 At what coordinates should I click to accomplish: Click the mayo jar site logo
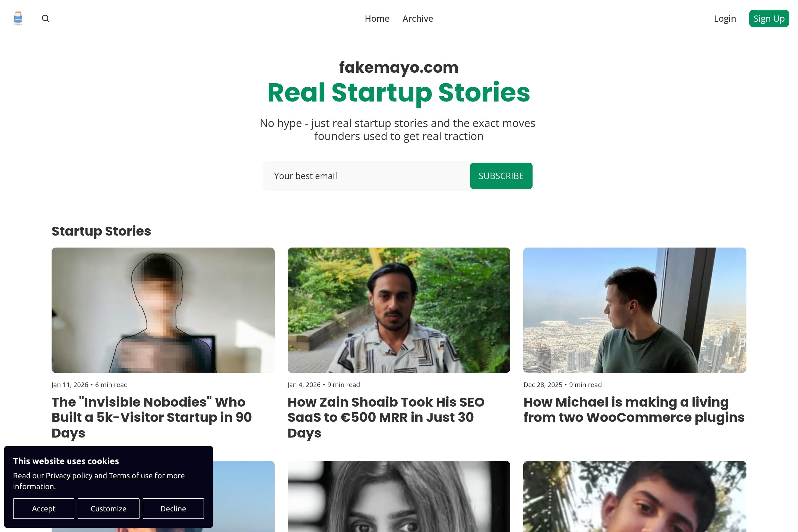point(18,18)
